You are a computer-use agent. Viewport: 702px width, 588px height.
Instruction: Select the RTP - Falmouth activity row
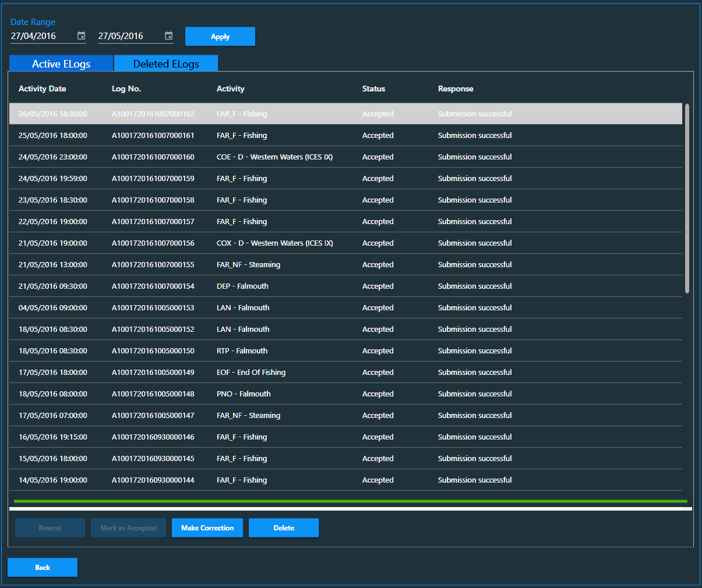[345, 351]
